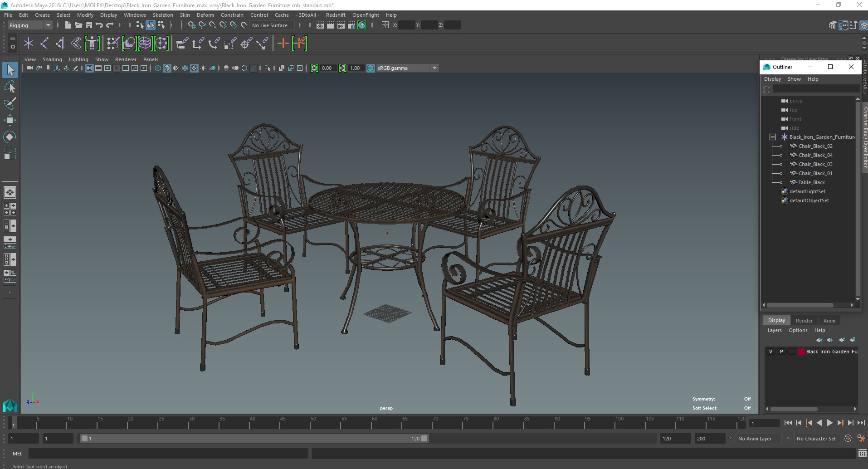Open the layer editor Options menu
The image size is (868, 469).
798,330
